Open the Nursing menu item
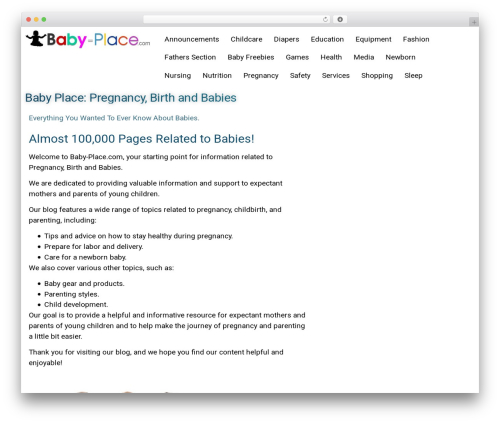 (177, 76)
